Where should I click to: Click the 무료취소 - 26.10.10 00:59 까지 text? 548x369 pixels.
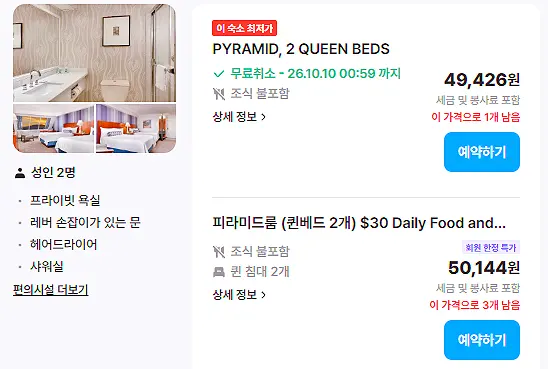pos(315,74)
